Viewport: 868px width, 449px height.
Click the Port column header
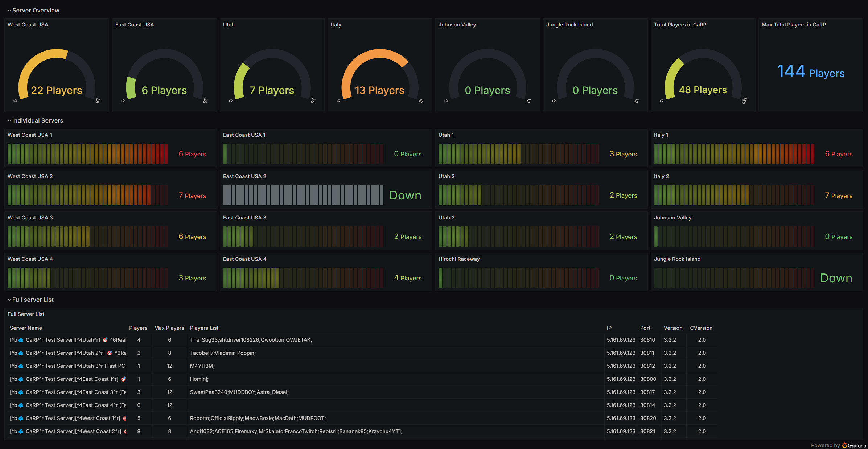[645, 328]
